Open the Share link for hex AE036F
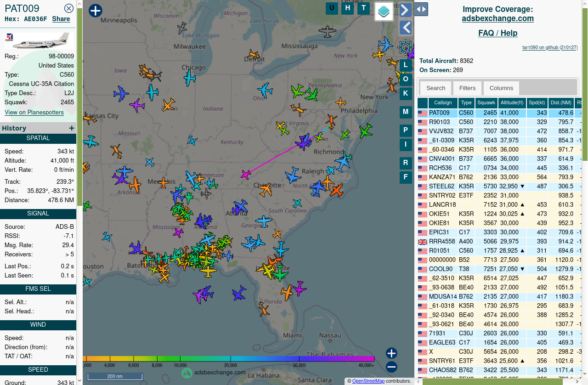Viewport: 588px width, 385px height. point(61,19)
